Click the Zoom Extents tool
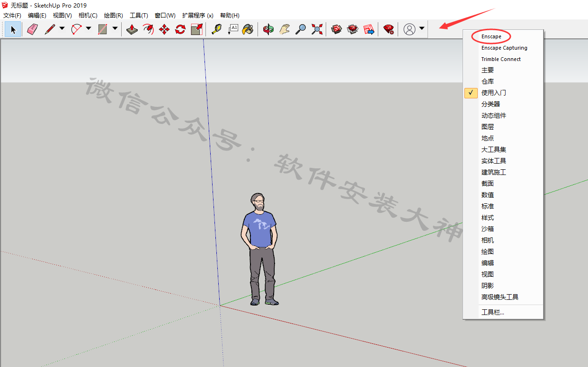 (x=317, y=29)
